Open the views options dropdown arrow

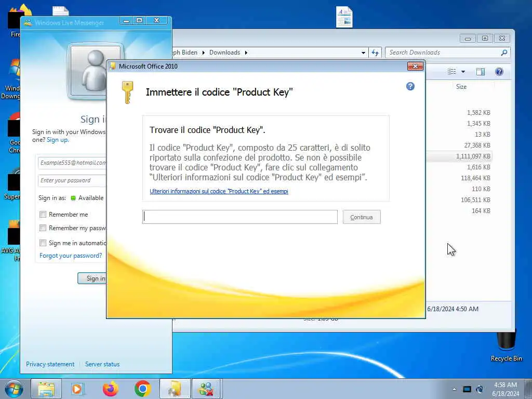(463, 72)
